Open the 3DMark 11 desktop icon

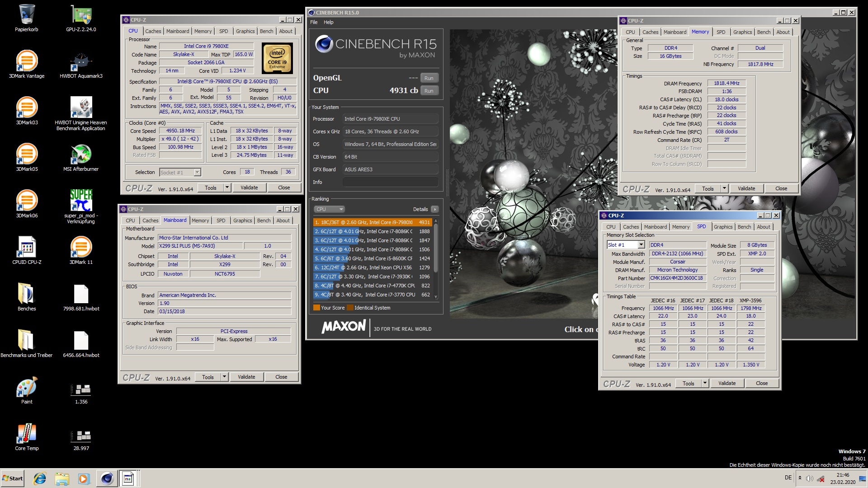pyautogui.click(x=81, y=251)
